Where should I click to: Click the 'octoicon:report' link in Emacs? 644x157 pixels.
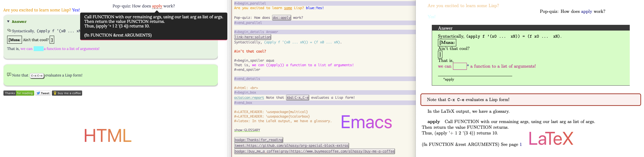(249, 98)
